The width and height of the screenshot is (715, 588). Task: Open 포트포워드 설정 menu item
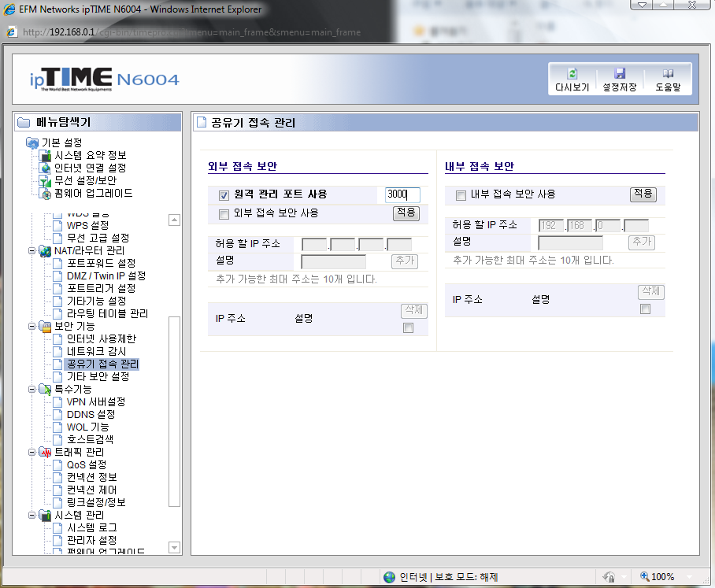[102, 264]
